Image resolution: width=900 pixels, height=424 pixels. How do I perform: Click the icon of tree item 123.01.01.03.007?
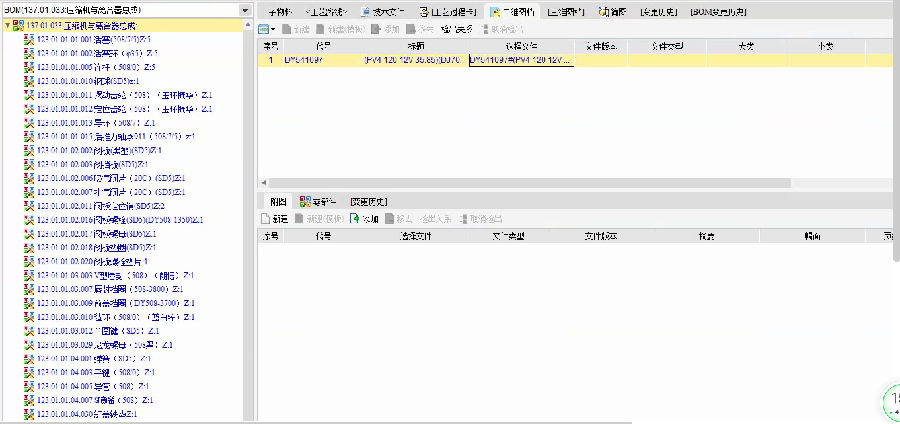29,289
